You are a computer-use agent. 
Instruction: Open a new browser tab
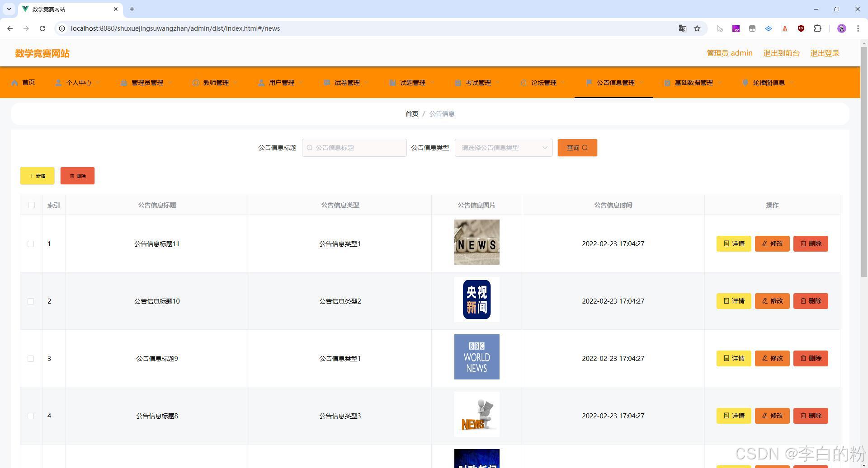[132, 9]
